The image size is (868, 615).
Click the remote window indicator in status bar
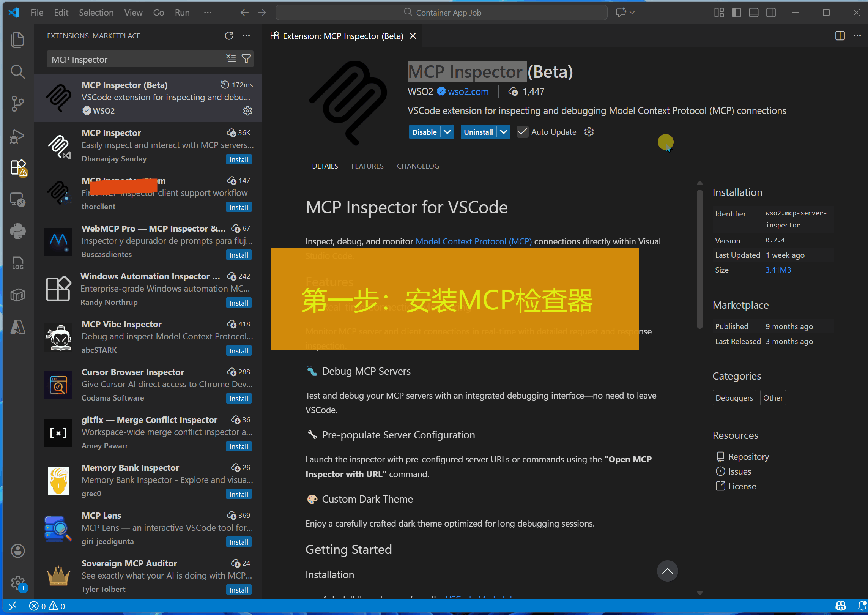tap(13, 606)
